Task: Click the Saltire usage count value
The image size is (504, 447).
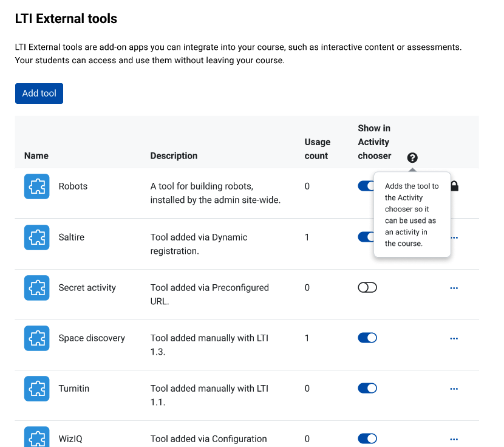Action: pyautogui.click(x=307, y=237)
